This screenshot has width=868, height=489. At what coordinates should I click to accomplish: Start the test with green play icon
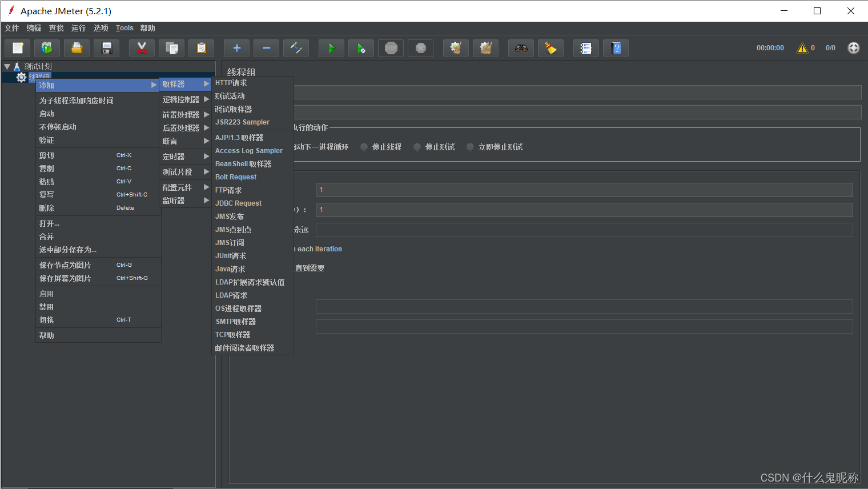tap(332, 48)
